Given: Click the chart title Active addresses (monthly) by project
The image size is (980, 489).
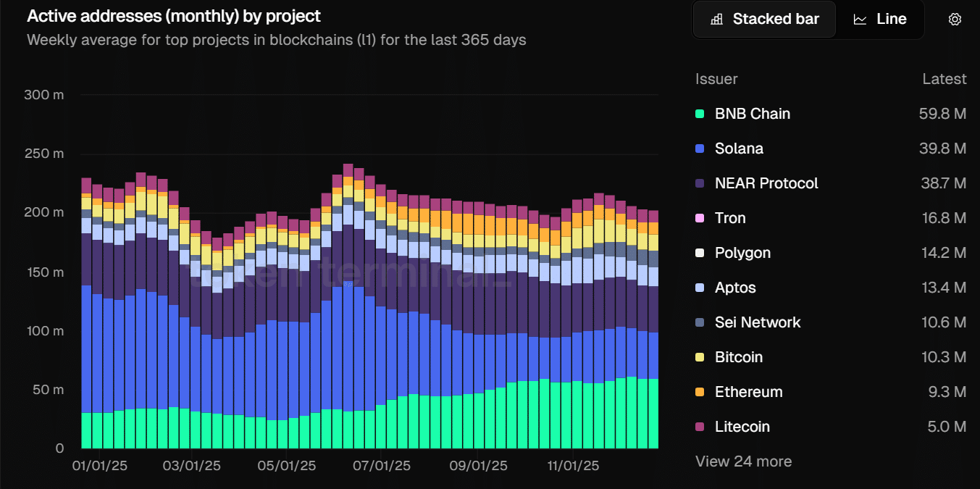Looking at the screenshot, I should point(174,16).
